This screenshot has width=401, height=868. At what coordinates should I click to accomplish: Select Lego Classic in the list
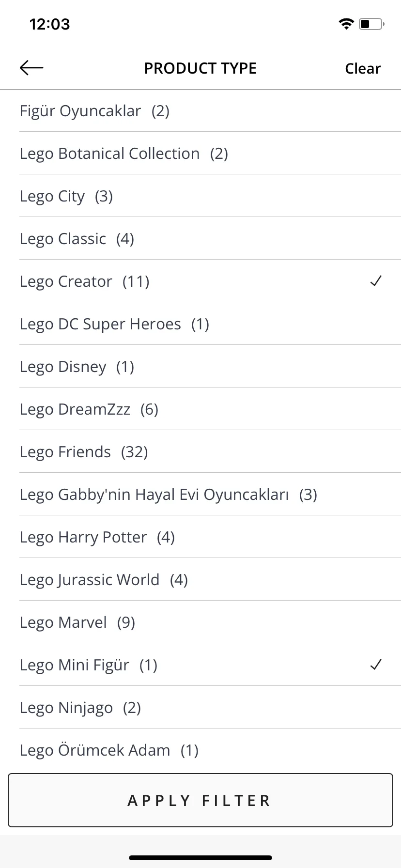tap(210, 238)
